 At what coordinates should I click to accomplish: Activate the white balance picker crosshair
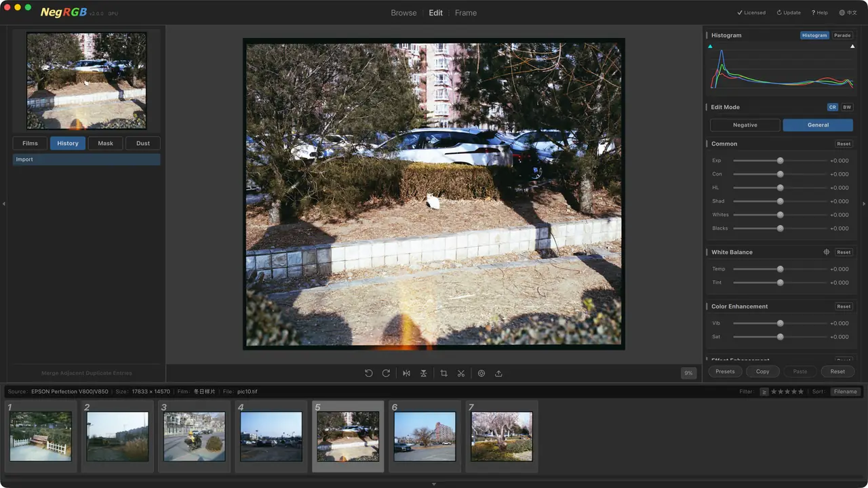(827, 252)
